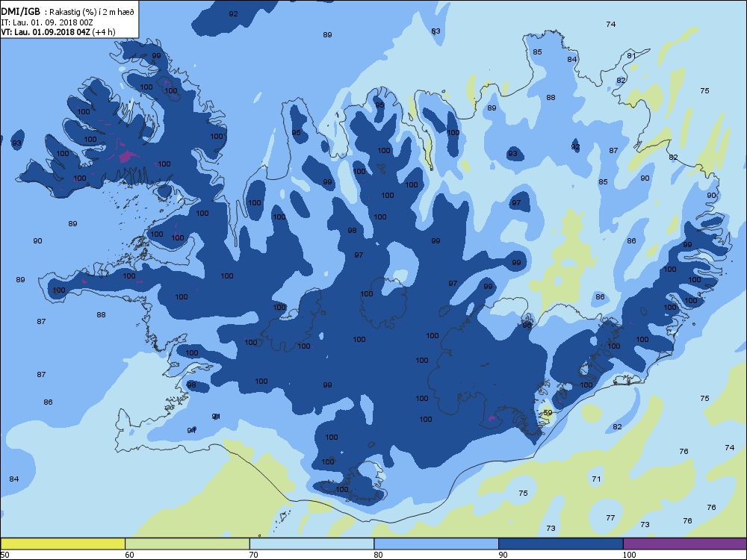Click the legend scale label 80

coord(378,555)
